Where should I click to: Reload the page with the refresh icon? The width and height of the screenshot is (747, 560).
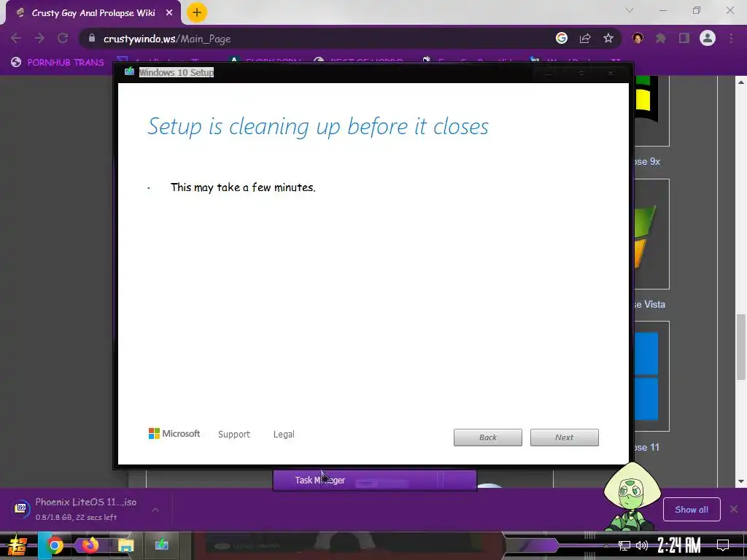click(63, 39)
